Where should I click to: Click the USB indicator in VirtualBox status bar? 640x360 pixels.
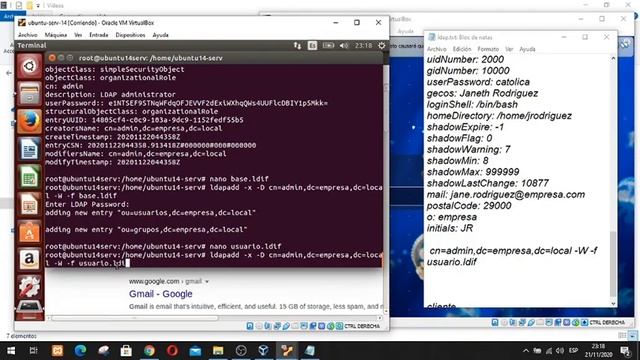pyautogui.click(x=286, y=326)
